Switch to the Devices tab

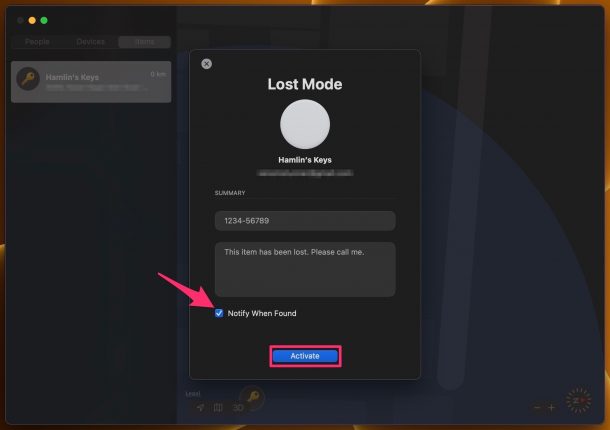click(91, 42)
